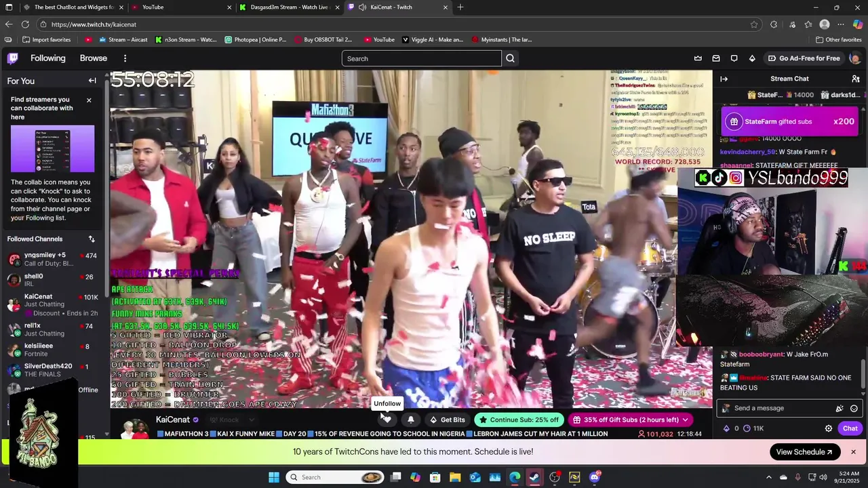868x488 pixels.
Task: Collapse the For You sidebar
Action: 92,81
